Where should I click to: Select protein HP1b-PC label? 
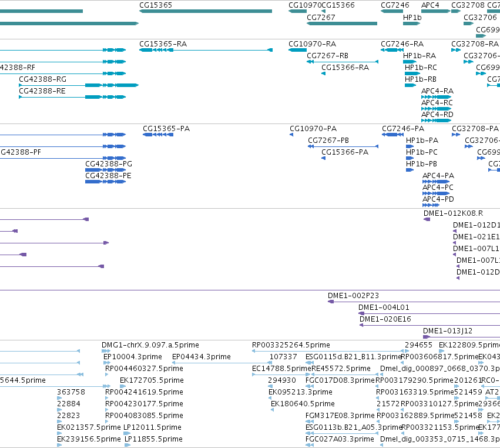[421, 152]
